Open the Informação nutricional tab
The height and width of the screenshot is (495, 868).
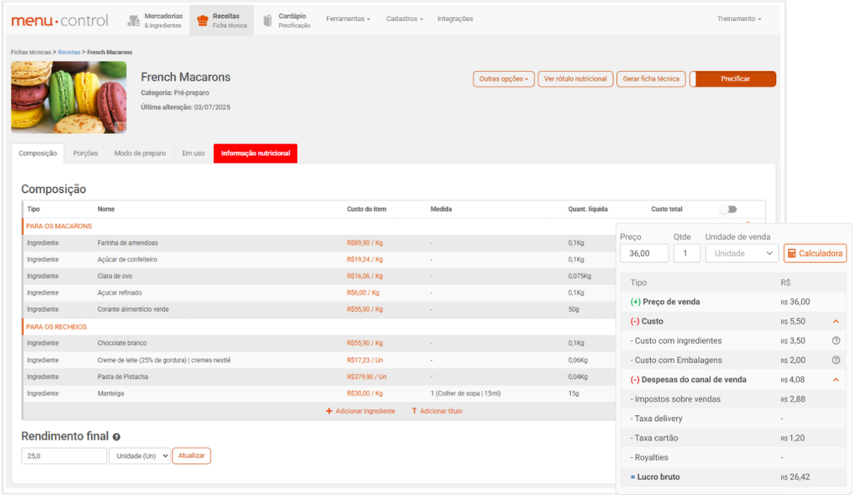255,153
